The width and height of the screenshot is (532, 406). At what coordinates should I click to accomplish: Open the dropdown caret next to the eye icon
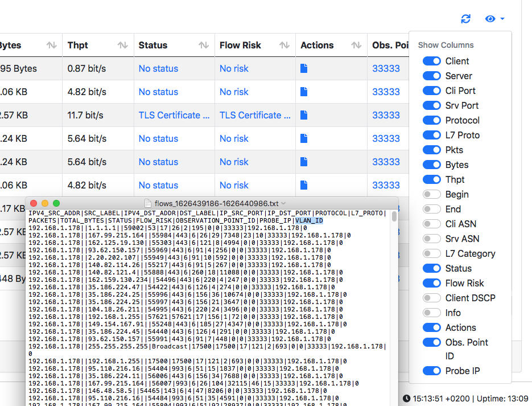click(x=502, y=19)
